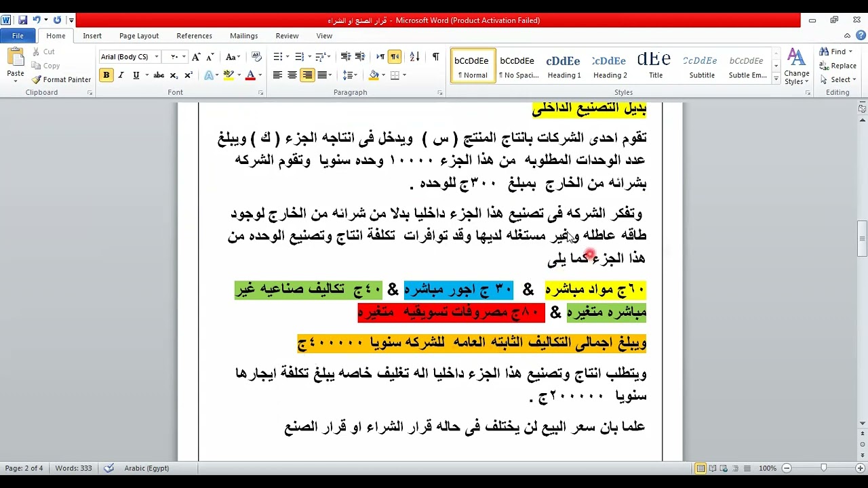Click the Redo icon in Quick Access toolbar
Image resolution: width=868 pixels, height=488 pixels.
[x=57, y=20]
